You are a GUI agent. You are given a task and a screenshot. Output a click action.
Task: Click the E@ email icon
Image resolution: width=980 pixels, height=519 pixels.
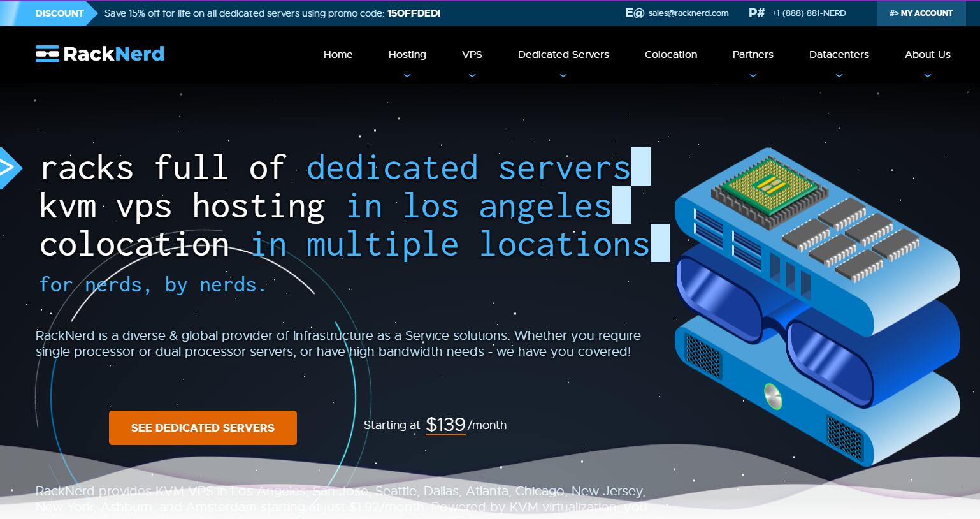tap(635, 13)
